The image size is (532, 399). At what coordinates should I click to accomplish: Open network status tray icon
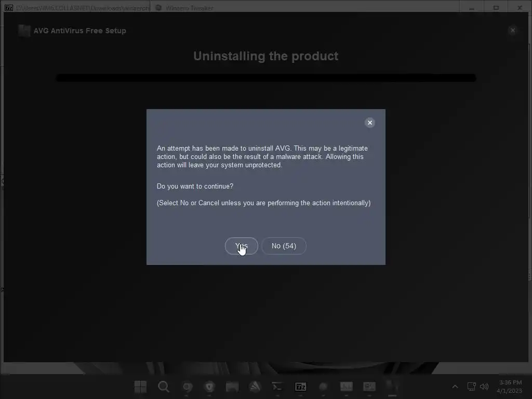pyautogui.click(x=471, y=387)
